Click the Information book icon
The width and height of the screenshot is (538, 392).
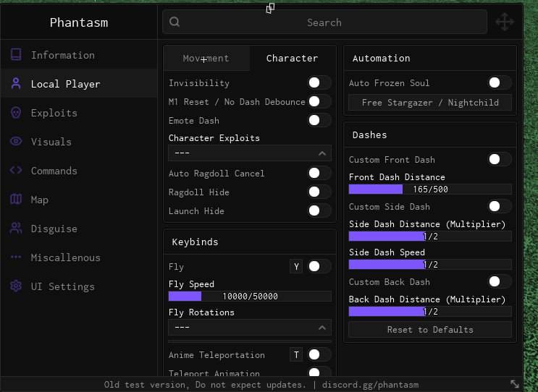[16, 54]
